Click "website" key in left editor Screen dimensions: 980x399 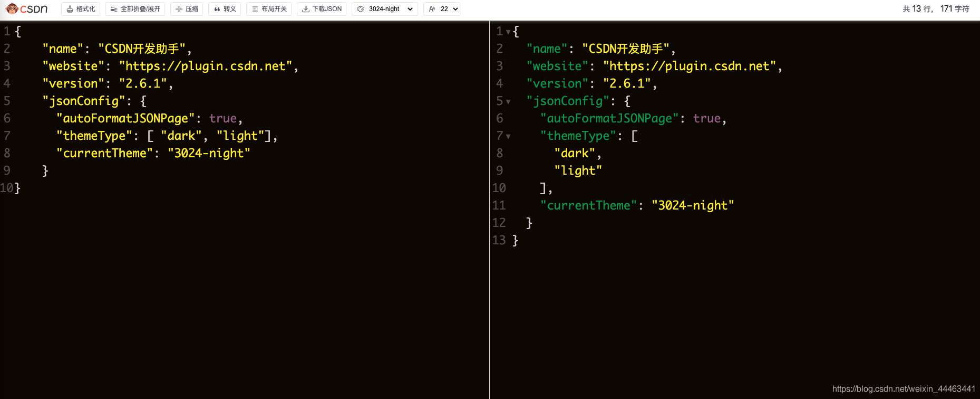tap(73, 66)
